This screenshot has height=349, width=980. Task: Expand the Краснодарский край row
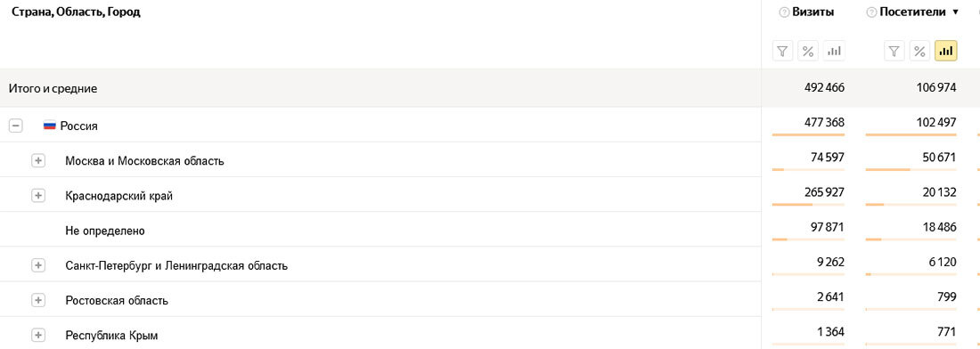38,196
